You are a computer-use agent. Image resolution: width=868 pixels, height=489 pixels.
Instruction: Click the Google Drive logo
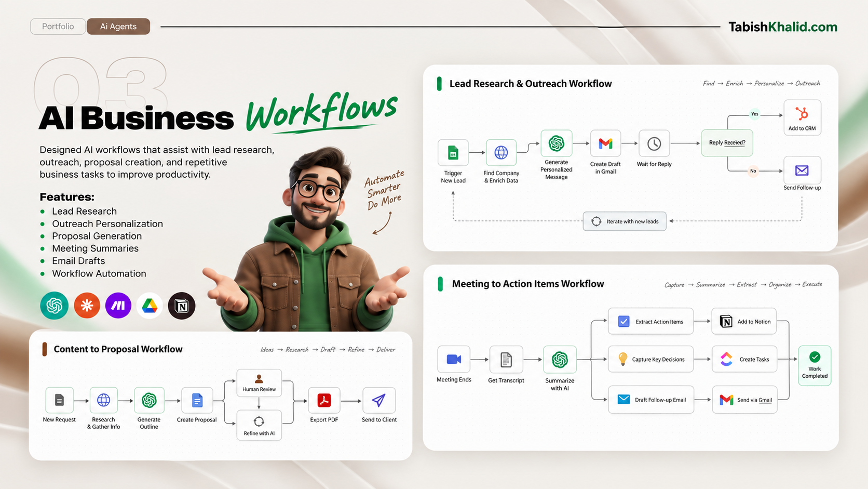point(150,306)
